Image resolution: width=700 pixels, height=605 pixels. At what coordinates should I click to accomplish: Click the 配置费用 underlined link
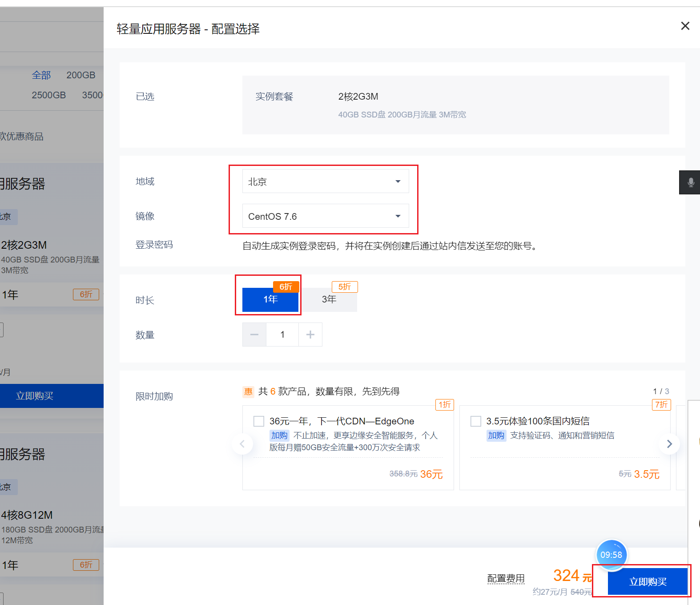coord(506,578)
